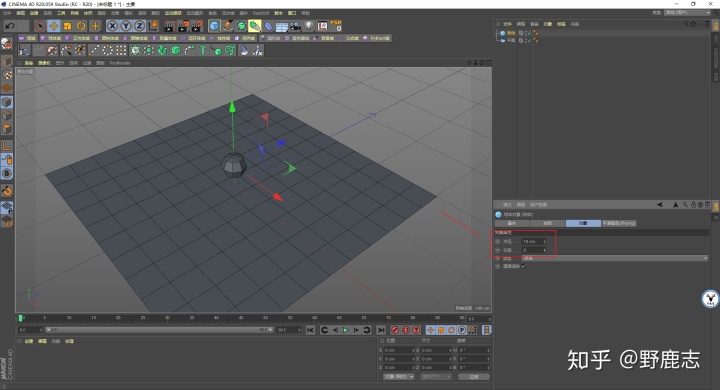Click the green play forward button
720x390 pixels.
click(345, 330)
